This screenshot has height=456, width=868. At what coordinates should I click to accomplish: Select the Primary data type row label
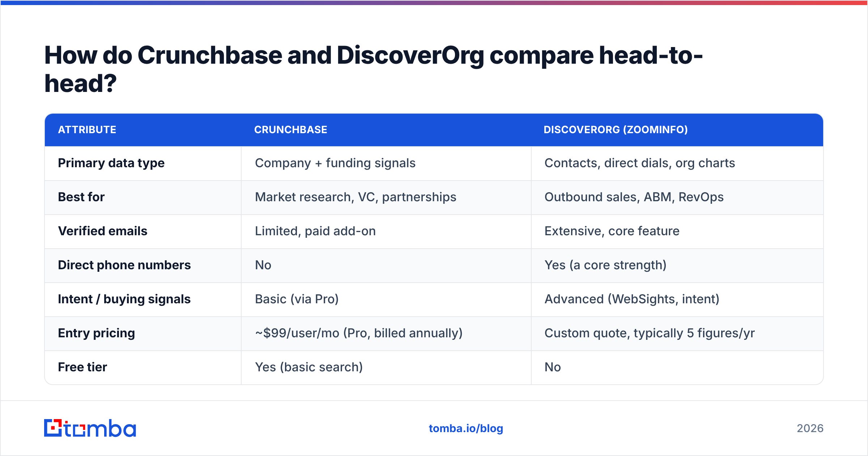tap(111, 163)
